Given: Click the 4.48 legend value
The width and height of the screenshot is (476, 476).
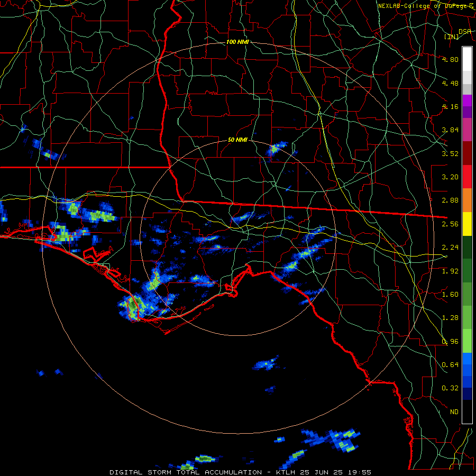Looking at the screenshot, I should (x=450, y=83).
